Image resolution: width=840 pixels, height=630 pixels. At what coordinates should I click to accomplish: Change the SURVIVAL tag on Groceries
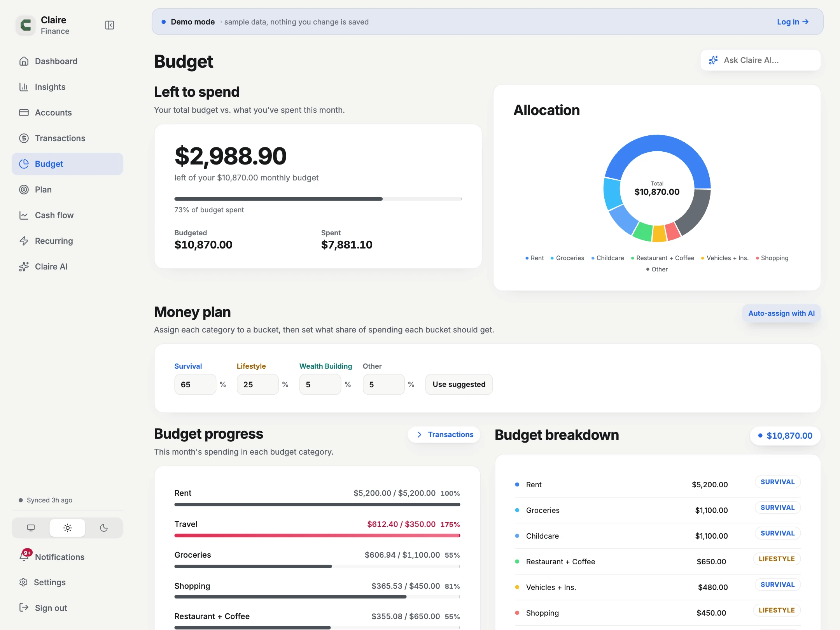point(777,507)
